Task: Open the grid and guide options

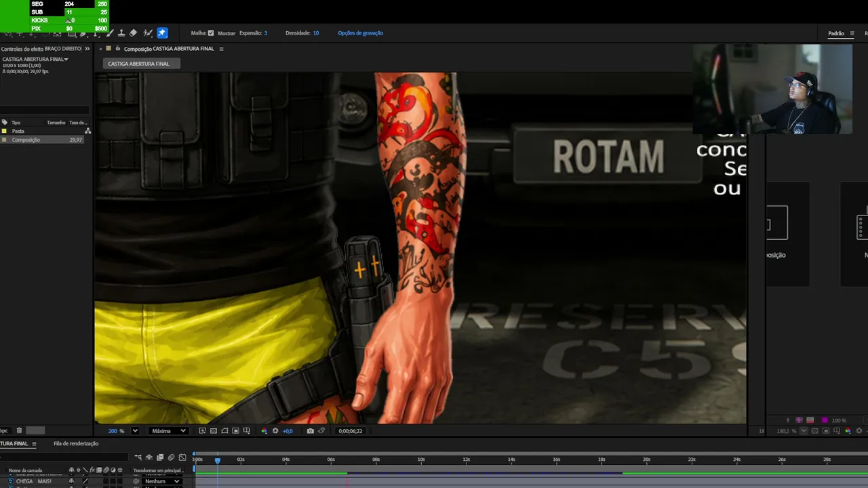Action: [246, 431]
